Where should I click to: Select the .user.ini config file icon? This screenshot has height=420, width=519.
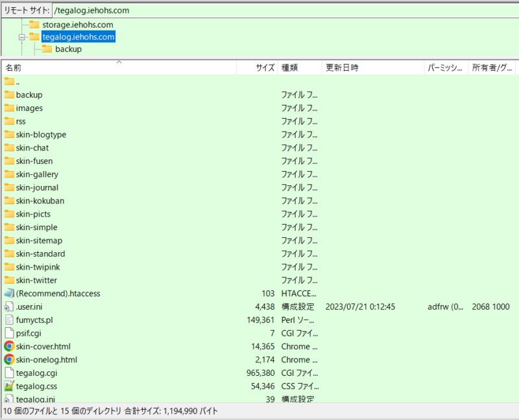pyautogui.click(x=9, y=307)
